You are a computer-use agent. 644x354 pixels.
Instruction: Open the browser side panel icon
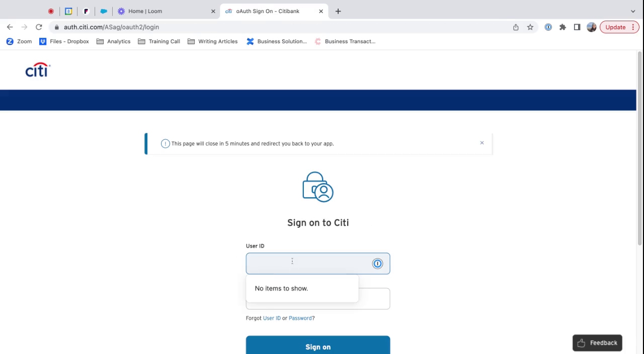point(577,27)
